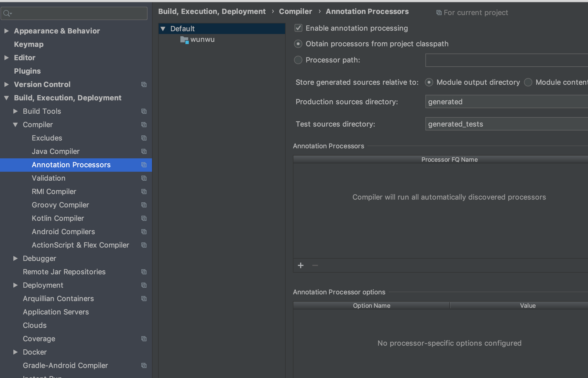Open Plugins settings
Viewport: 588px width, 378px height.
[x=27, y=71]
